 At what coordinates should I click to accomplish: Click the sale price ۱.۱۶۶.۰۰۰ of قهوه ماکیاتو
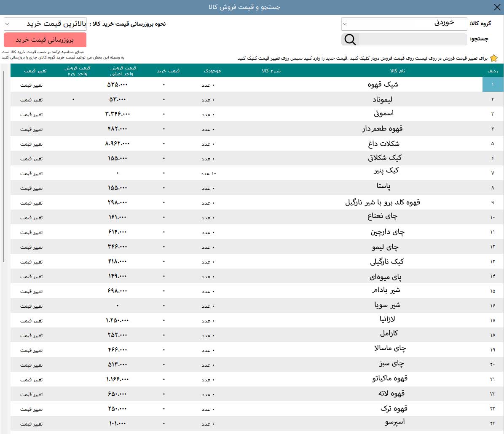117,379
